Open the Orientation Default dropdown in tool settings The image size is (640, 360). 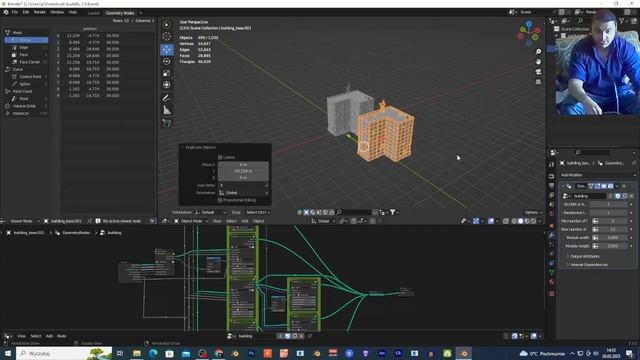210,212
